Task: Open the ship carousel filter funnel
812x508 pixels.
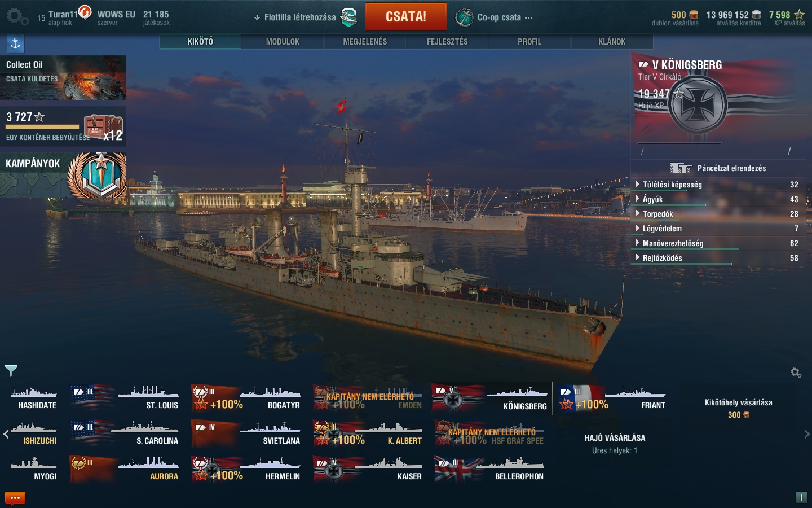Action: point(11,370)
